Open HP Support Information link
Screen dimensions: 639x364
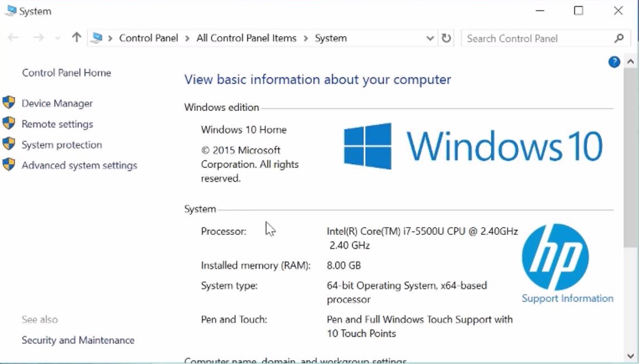click(567, 298)
